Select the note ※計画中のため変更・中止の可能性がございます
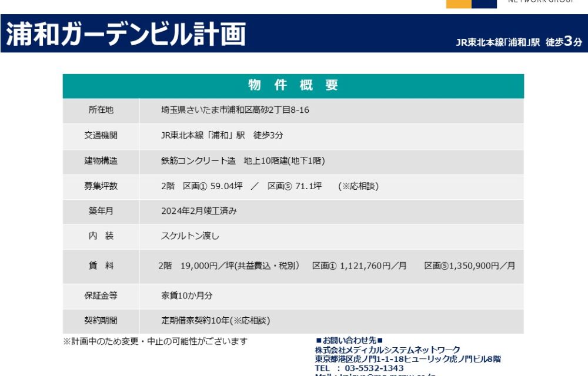The height and width of the screenshot is (376, 588). coord(155,341)
